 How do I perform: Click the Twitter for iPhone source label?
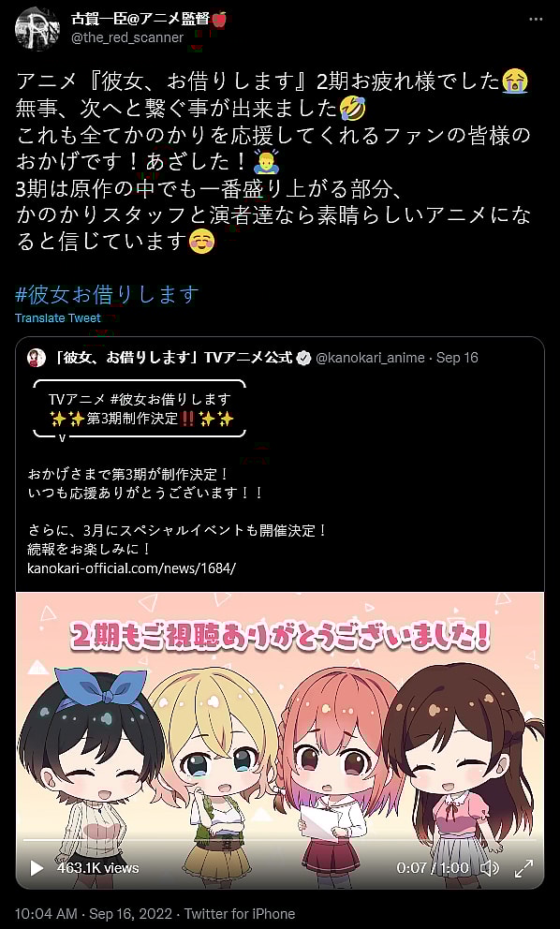pyautogui.click(x=240, y=914)
